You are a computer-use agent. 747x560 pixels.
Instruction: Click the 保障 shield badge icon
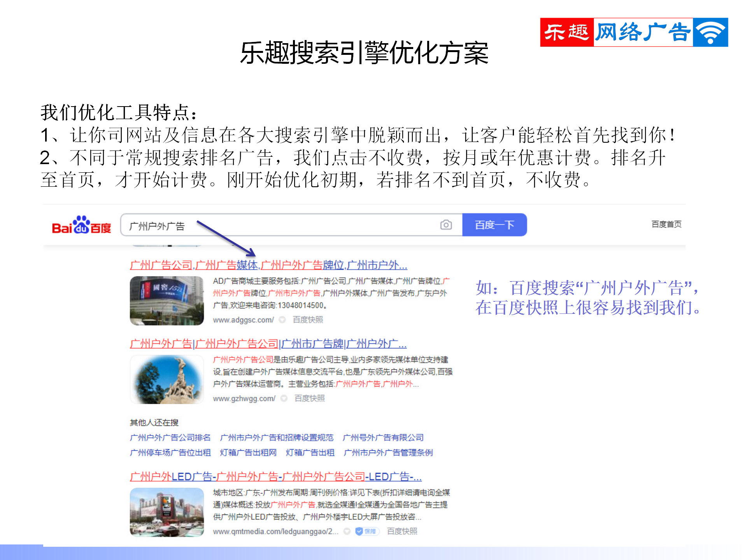(366, 531)
